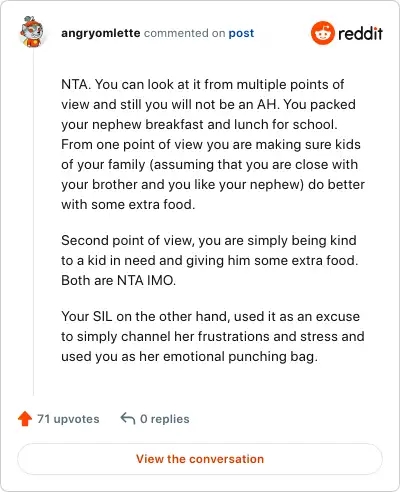This screenshot has height=492, width=400.
Task: Click the reddit wordmark text
Action: click(360, 33)
